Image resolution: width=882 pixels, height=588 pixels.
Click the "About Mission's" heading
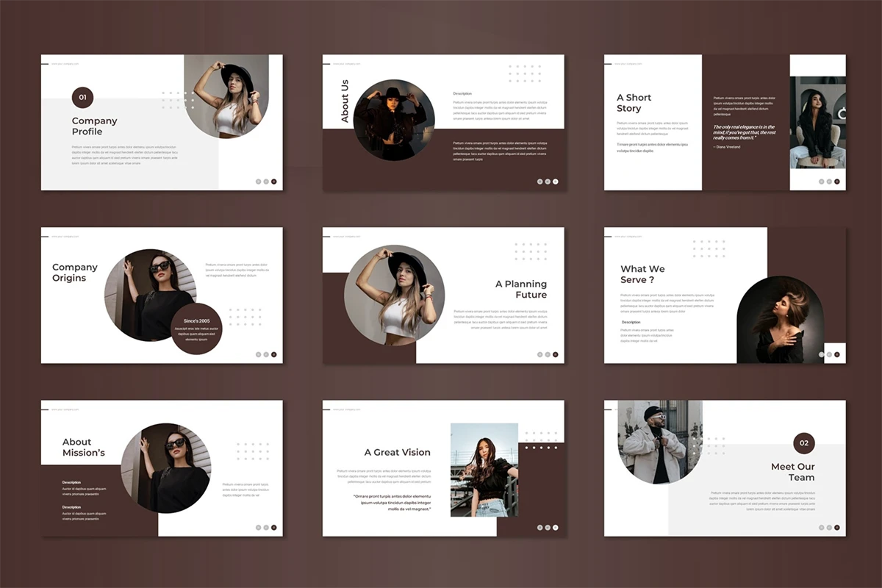tap(84, 448)
